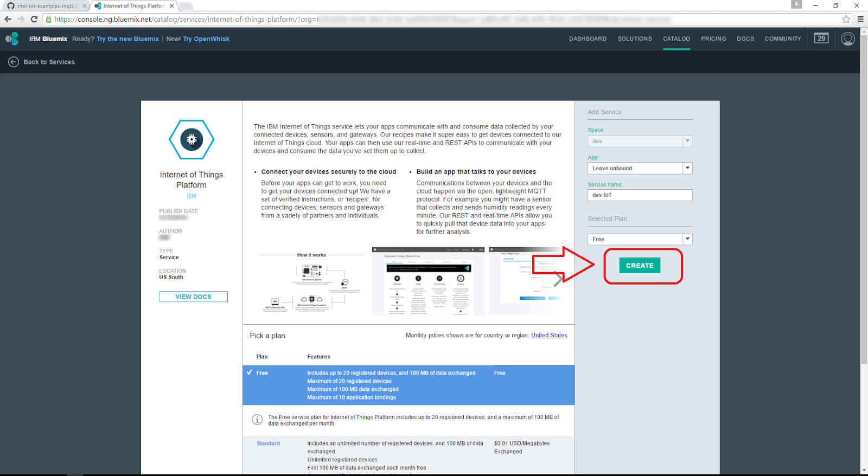Click the IBM Bluemix logo icon
The height and width of the screenshot is (476, 868).
(x=12, y=39)
